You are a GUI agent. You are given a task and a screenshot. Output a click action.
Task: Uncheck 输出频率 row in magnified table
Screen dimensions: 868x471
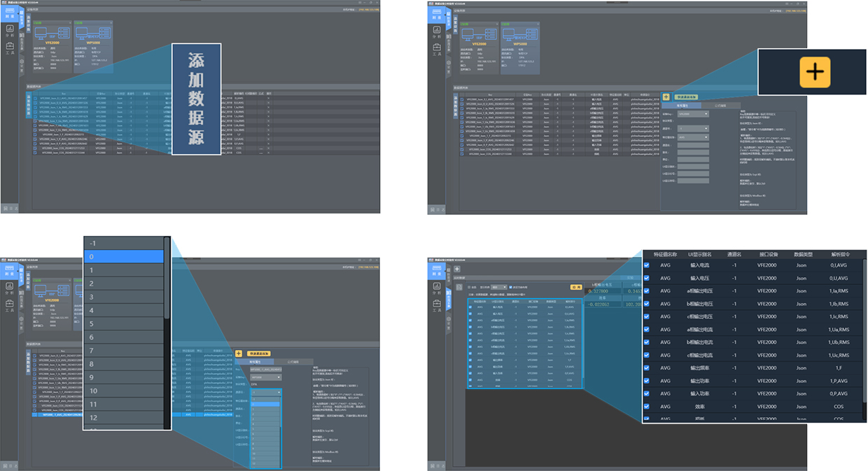(x=647, y=367)
